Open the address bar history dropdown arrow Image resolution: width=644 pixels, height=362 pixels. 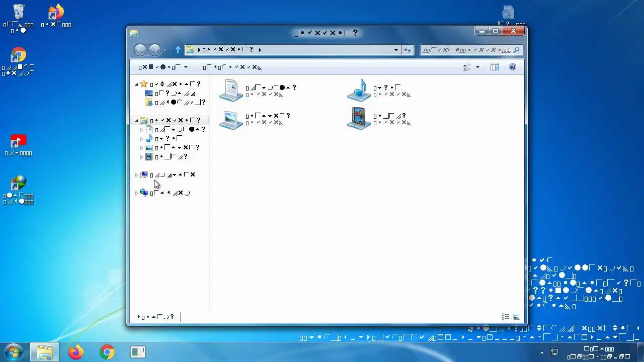396,50
